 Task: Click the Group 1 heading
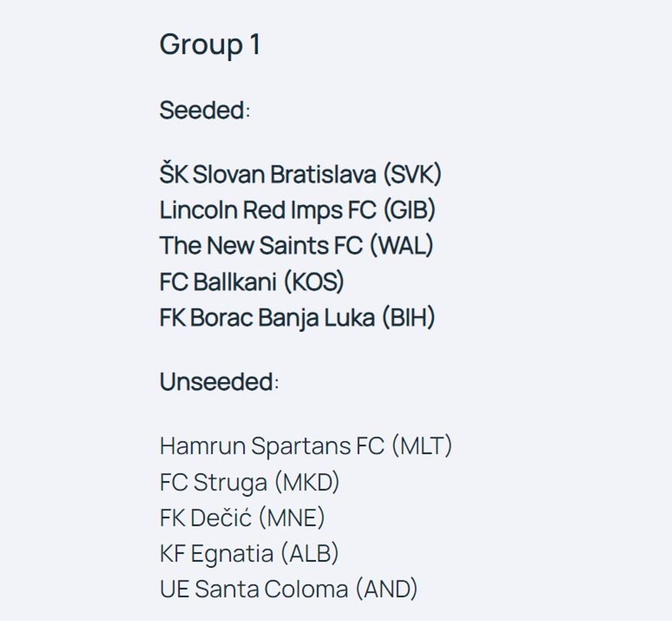click(x=210, y=45)
